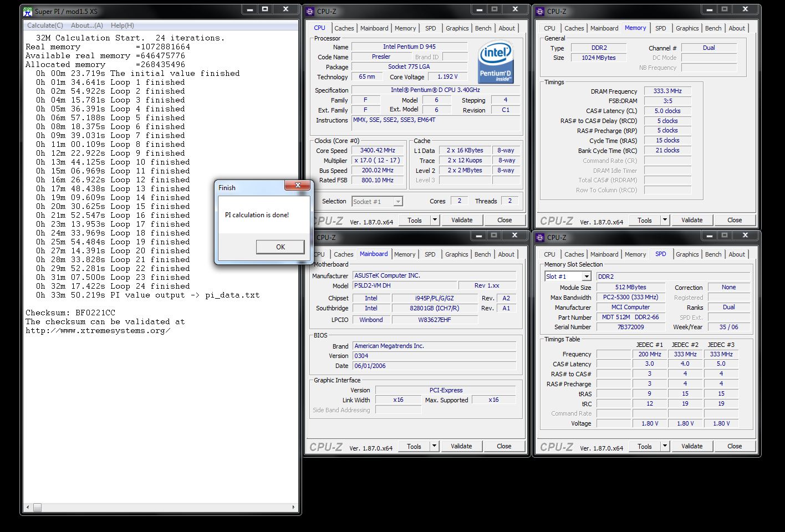Click motherboard model P5LD2-VM DH
Image resolution: width=785 pixels, height=532 pixels.
(x=405, y=286)
